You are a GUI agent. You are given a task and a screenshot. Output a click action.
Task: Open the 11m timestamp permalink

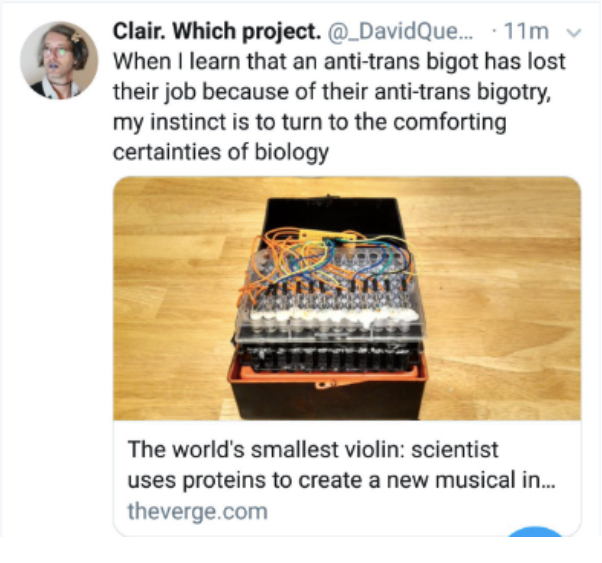pyautogui.click(x=526, y=31)
